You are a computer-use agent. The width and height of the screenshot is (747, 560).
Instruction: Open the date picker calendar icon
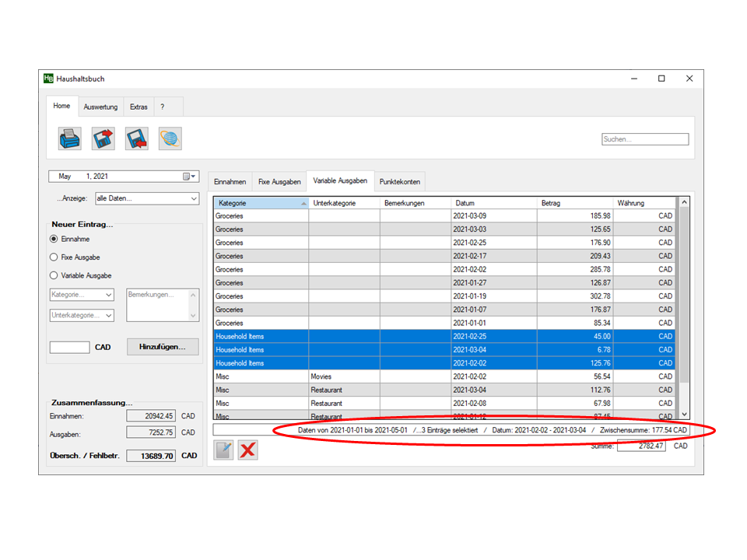click(187, 177)
